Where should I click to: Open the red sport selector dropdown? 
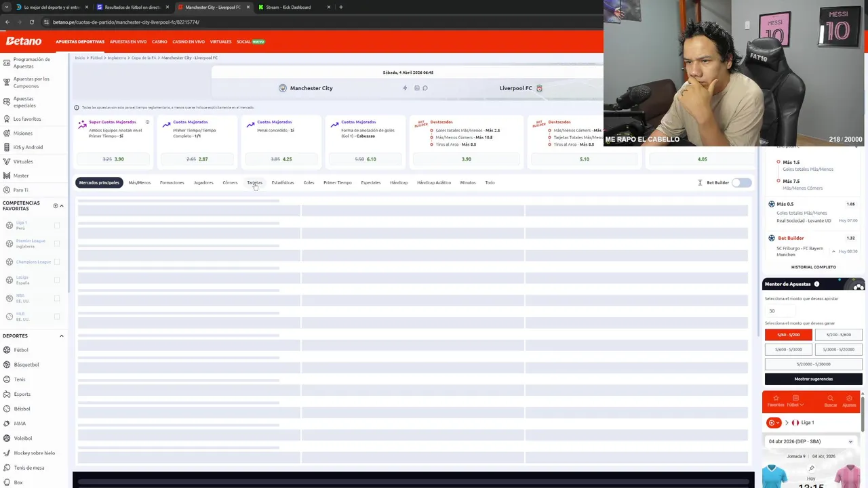773,422
